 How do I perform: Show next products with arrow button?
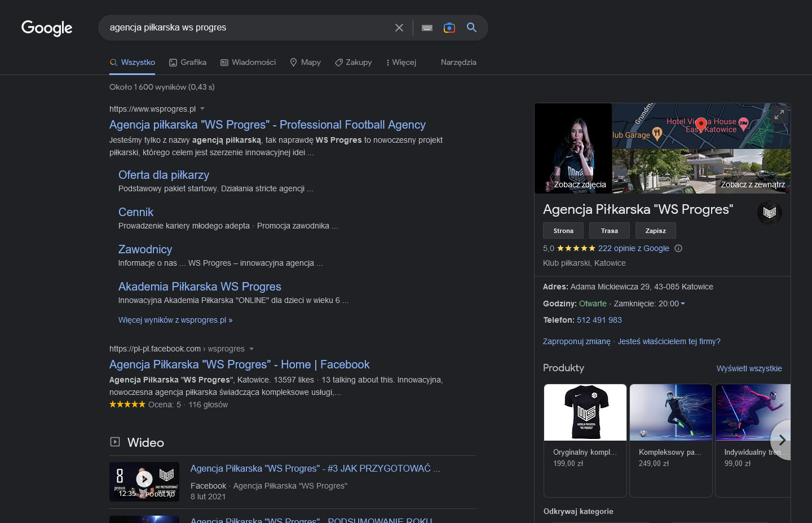pos(782,440)
